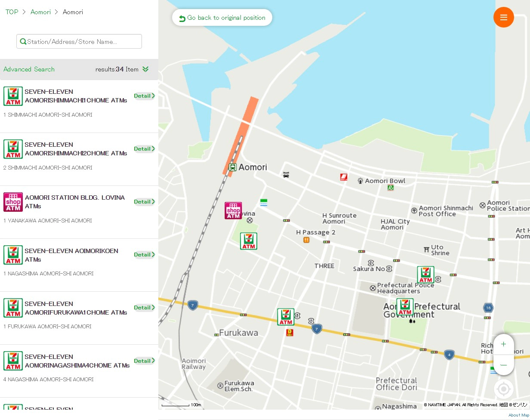Click the Seven-Eleven ATM marker below Lovina park
530x420 pixels.
249,241
